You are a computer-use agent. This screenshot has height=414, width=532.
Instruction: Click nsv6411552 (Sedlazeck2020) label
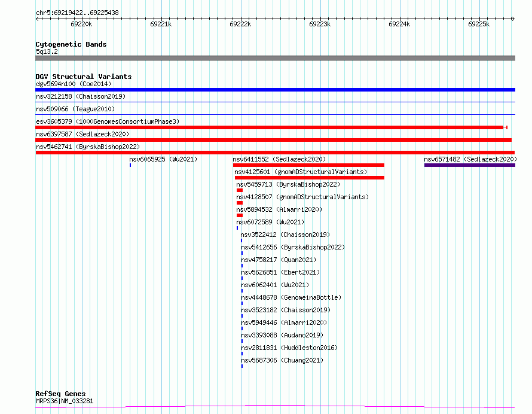pyautogui.click(x=279, y=159)
